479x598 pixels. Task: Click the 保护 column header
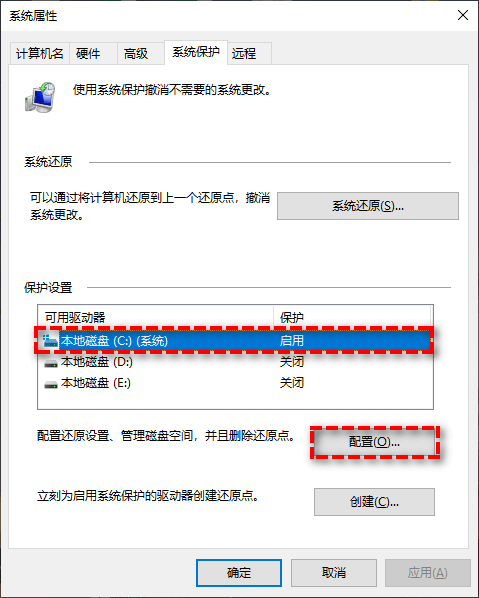pos(352,317)
